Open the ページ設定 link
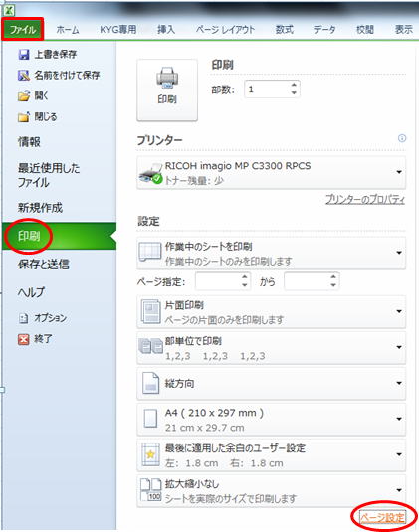Viewport: 419px width, 532px height. coord(382,517)
